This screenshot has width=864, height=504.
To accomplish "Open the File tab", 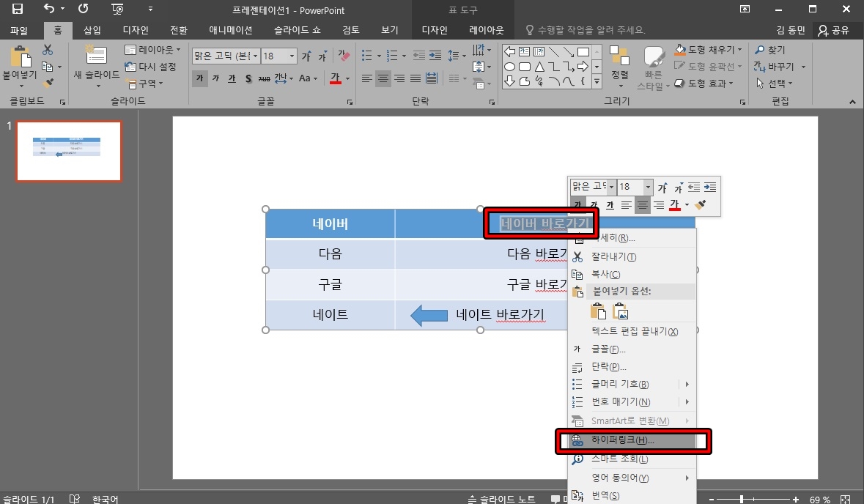I will click(19, 30).
